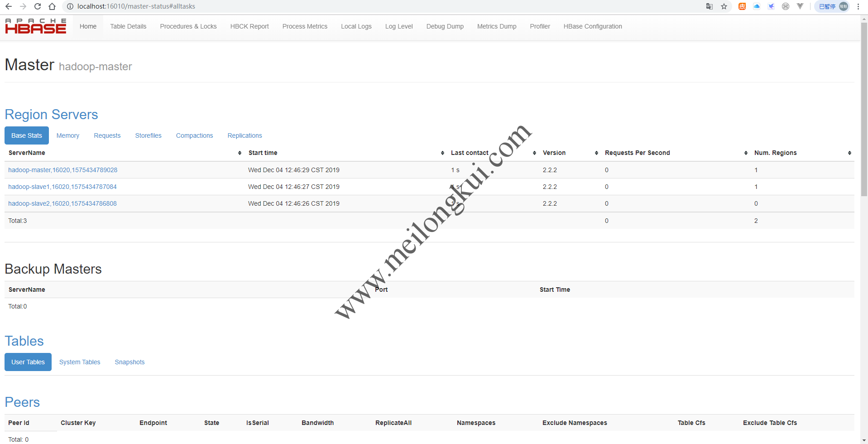Sort by Start time column arrows
The width and height of the screenshot is (868, 444).
coord(442,153)
